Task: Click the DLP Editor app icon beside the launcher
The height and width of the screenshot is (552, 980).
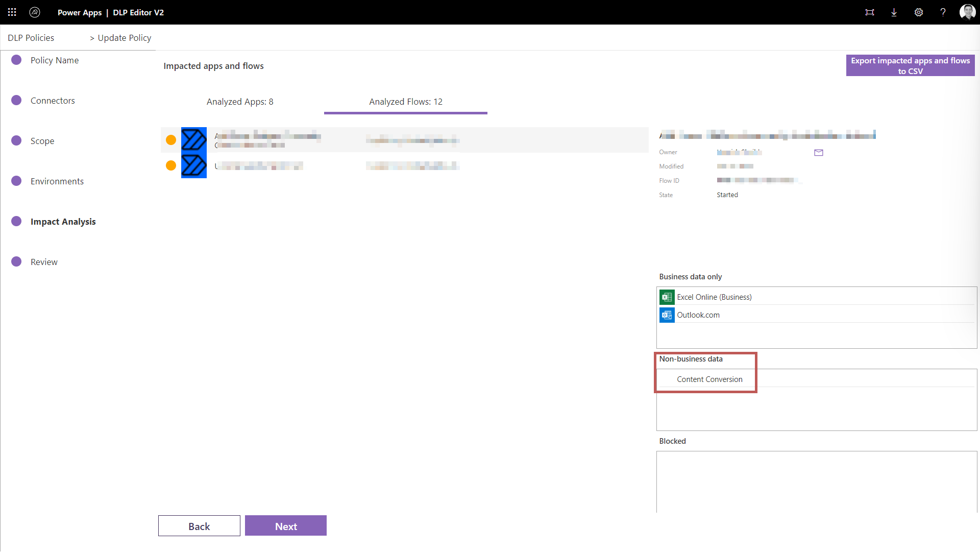Action: click(x=35, y=12)
